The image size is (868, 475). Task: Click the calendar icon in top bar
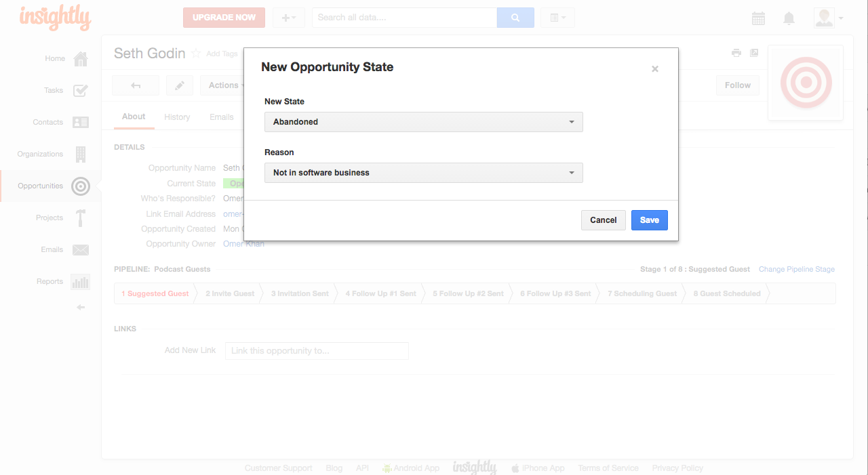point(758,18)
